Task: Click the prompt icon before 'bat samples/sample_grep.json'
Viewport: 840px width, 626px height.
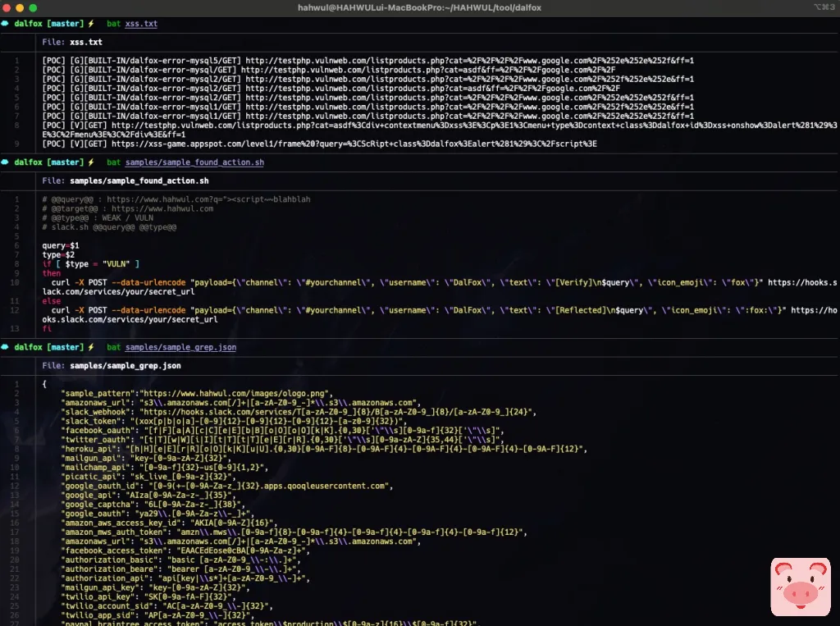Action: (5, 347)
